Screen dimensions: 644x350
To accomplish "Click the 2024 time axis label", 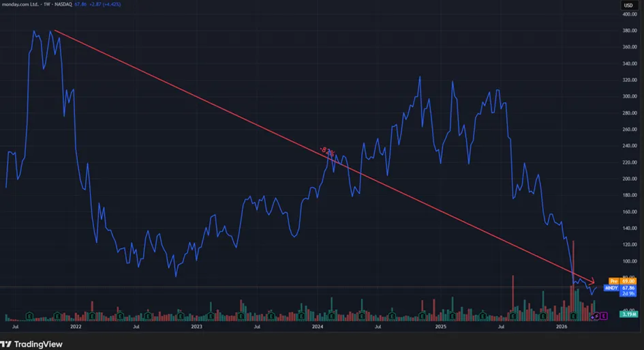I will pyautogui.click(x=318, y=327).
